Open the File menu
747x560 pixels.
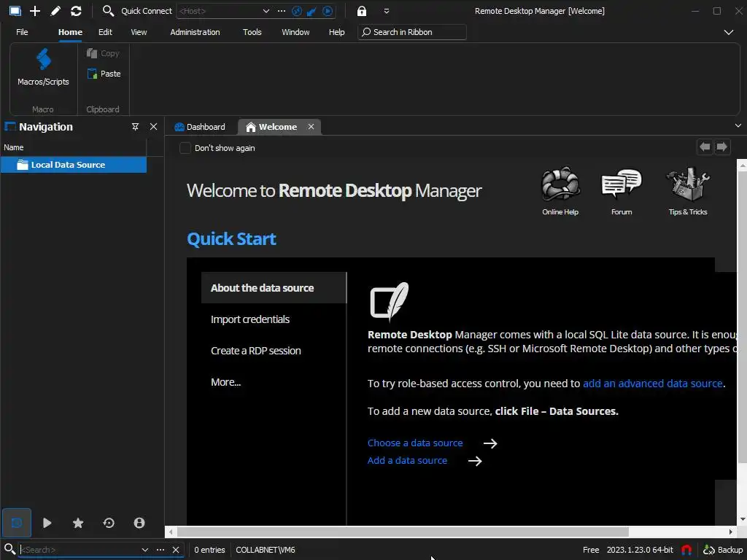pos(22,32)
